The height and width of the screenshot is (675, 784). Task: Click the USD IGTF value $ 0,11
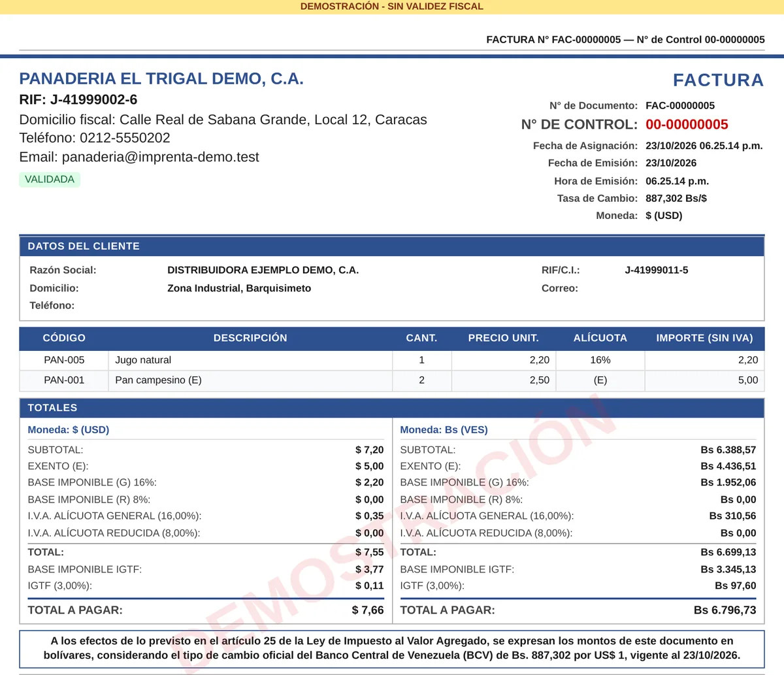coord(370,586)
